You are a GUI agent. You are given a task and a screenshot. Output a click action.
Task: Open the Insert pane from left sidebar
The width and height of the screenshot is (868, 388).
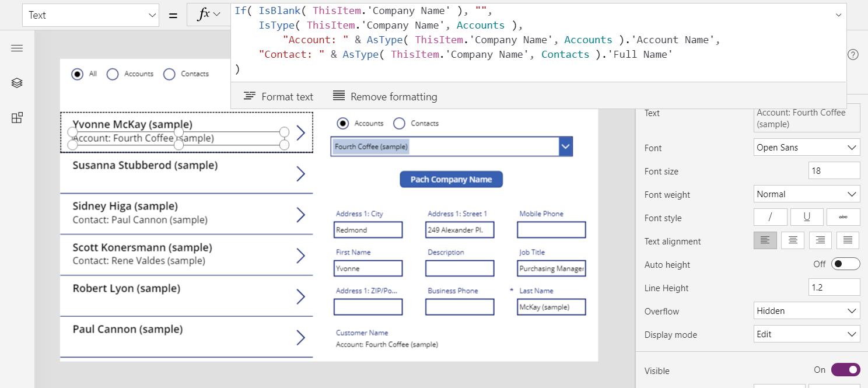[x=16, y=117]
